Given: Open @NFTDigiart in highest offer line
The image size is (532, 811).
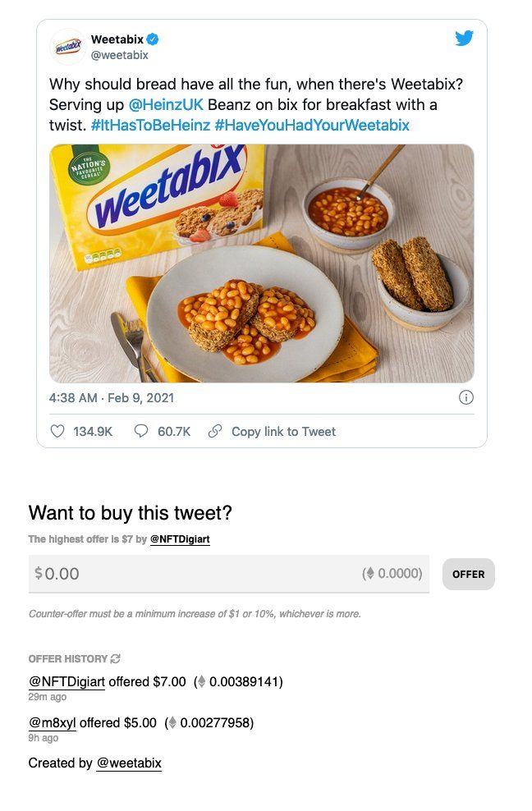Looking at the screenshot, I should [x=180, y=539].
